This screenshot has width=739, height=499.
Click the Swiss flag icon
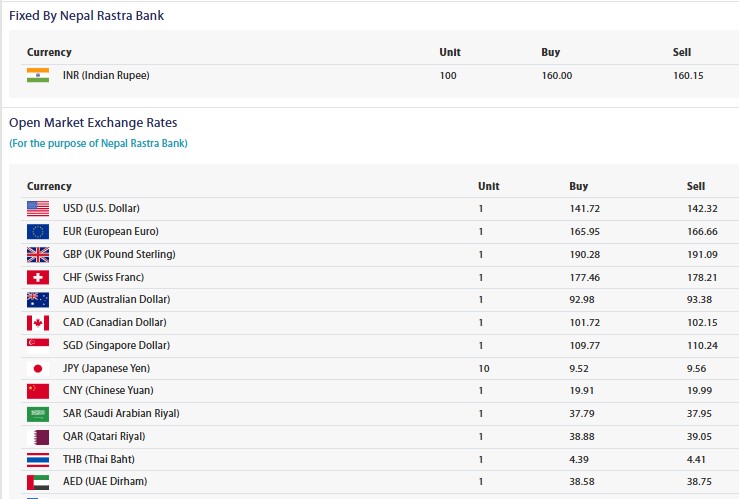pyautogui.click(x=38, y=277)
